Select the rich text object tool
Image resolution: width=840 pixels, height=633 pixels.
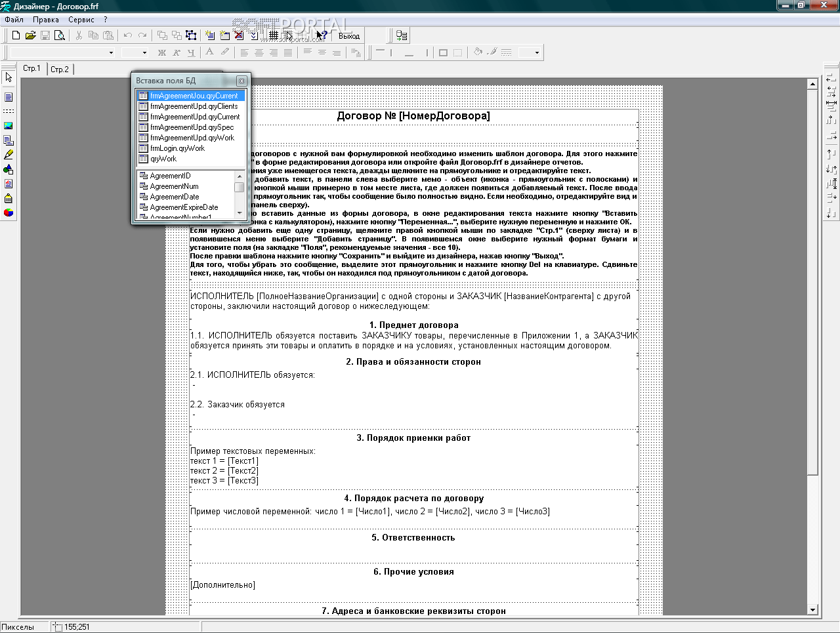[x=9, y=184]
